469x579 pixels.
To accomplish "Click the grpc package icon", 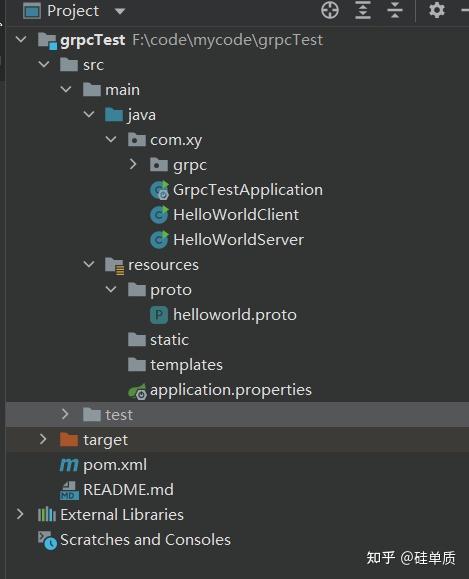I will 159,165.
